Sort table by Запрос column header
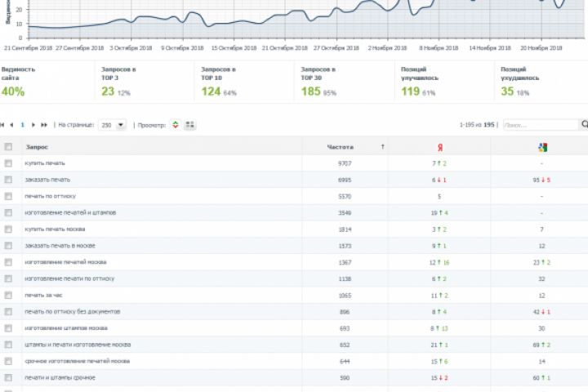The height and width of the screenshot is (392, 588). [37, 147]
